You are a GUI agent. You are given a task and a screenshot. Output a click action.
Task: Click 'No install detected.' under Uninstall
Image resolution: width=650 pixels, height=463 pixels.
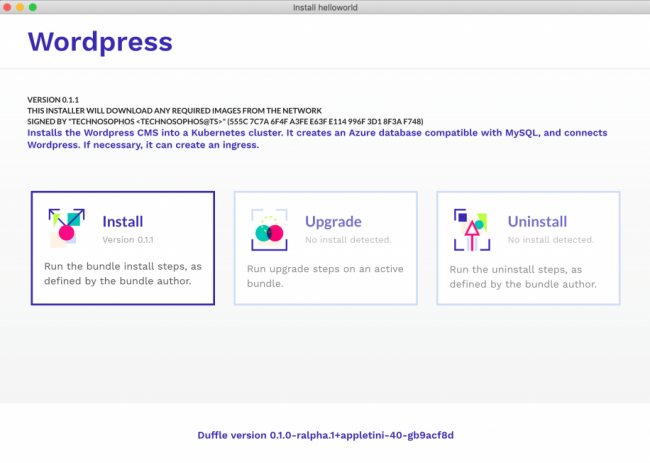551,240
